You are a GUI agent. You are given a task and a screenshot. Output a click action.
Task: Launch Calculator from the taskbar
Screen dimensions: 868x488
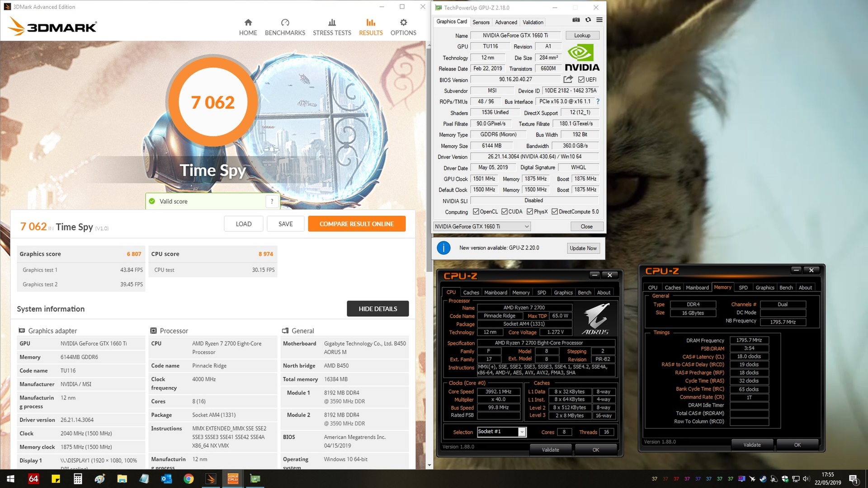click(78, 479)
